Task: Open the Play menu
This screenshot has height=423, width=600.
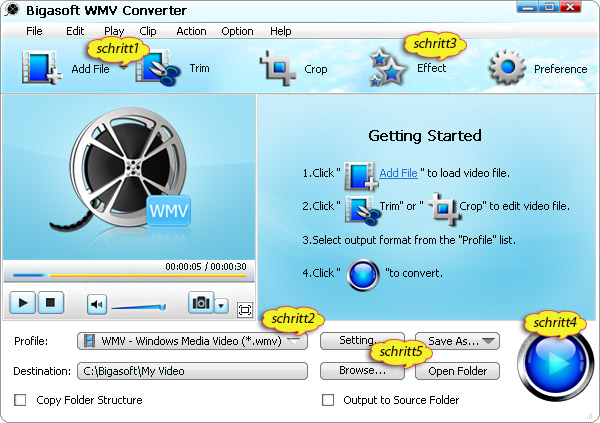Action: click(114, 31)
